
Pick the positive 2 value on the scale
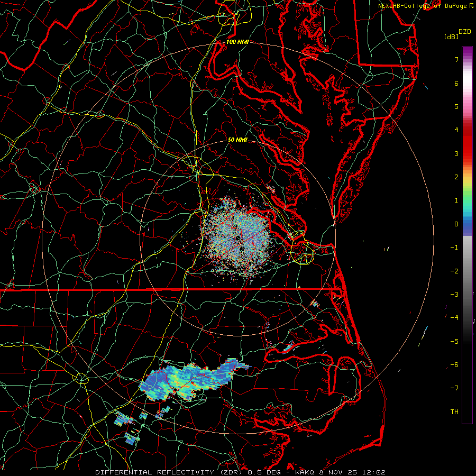456,177
